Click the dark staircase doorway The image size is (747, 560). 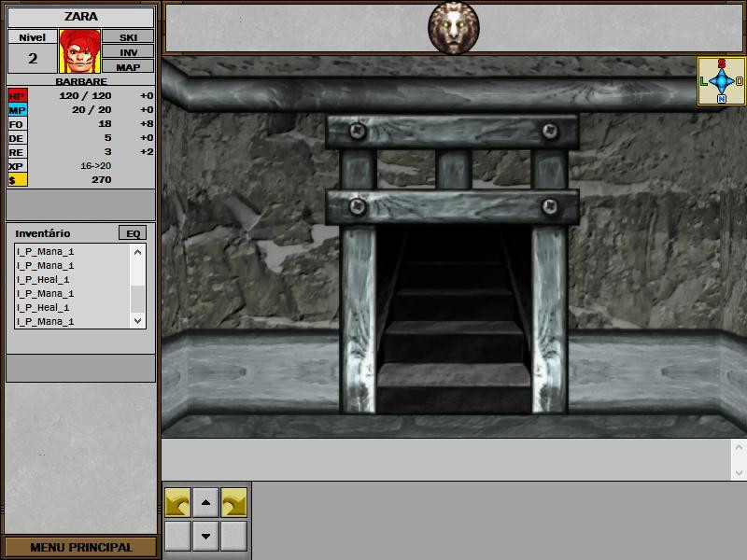click(454, 318)
